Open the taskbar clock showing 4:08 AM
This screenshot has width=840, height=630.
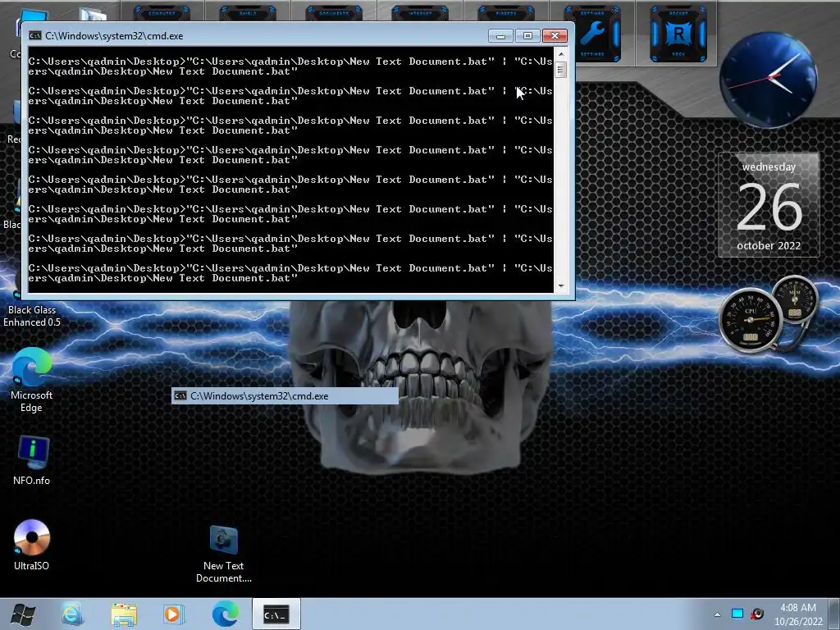click(798, 614)
